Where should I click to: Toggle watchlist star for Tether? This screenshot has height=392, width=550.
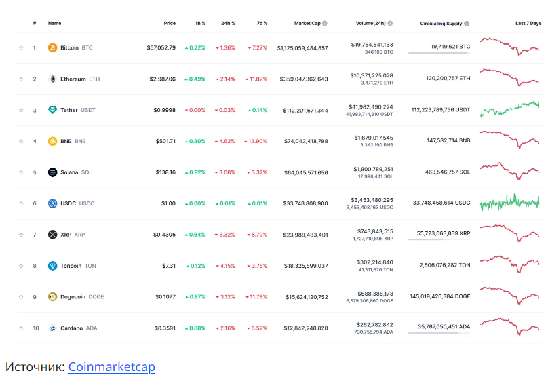click(21, 111)
